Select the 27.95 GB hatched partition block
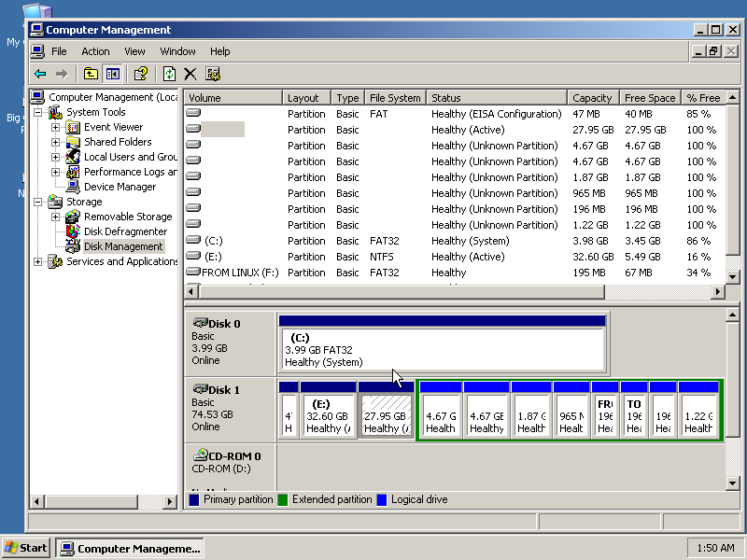The width and height of the screenshot is (747, 560). [387, 414]
